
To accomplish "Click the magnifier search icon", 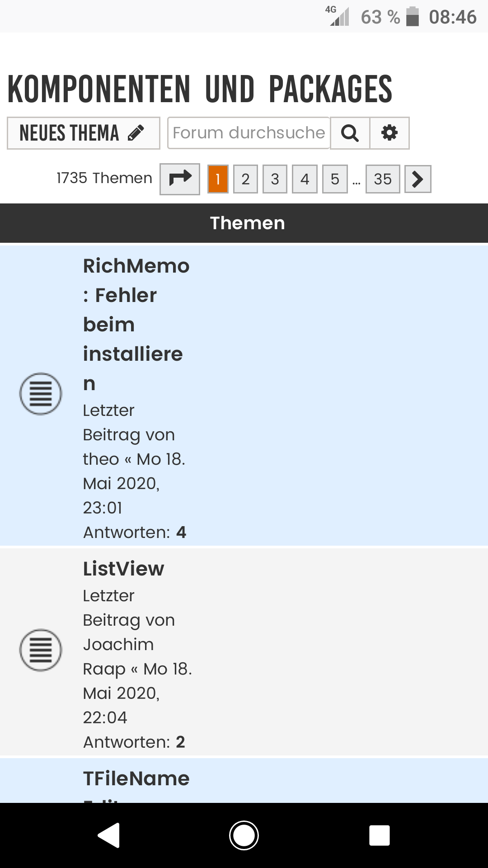I will point(350,133).
